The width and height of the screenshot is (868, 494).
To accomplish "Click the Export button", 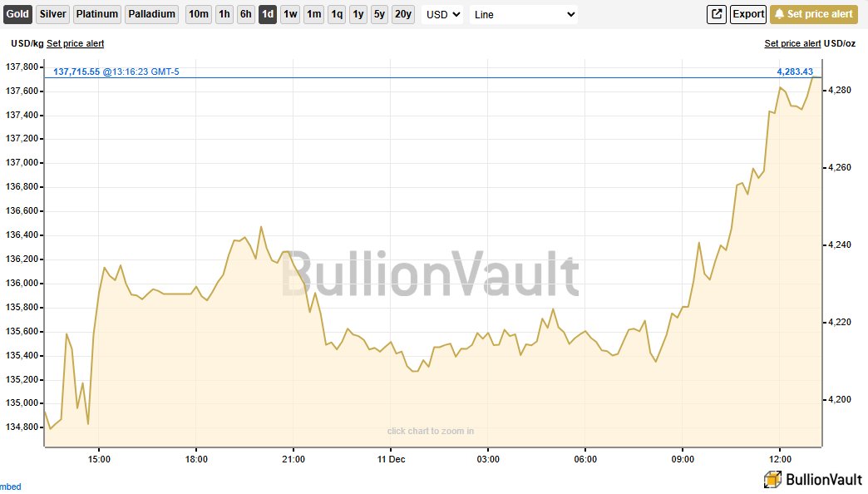I will click(x=747, y=14).
